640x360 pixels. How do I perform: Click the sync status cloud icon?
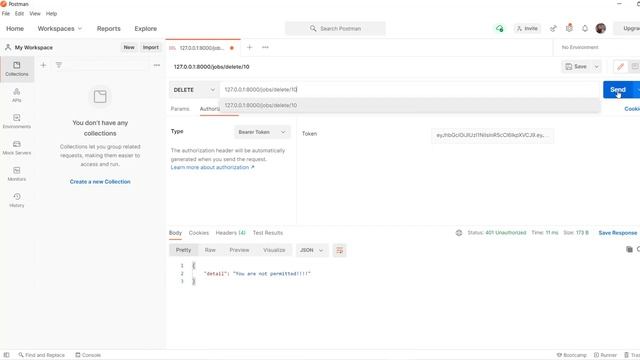coord(500,28)
